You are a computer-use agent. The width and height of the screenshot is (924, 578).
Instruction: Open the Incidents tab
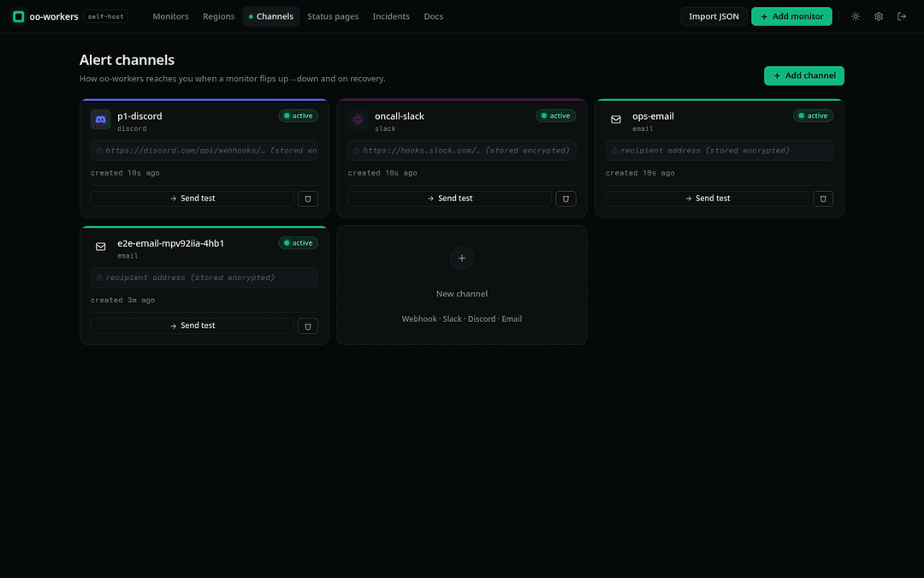[391, 16]
